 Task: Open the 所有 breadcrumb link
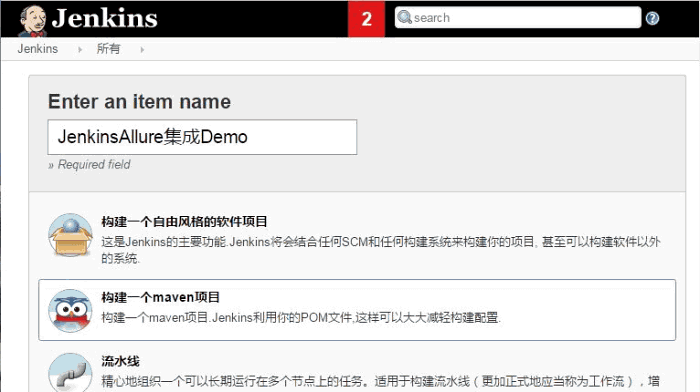click(108, 49)
